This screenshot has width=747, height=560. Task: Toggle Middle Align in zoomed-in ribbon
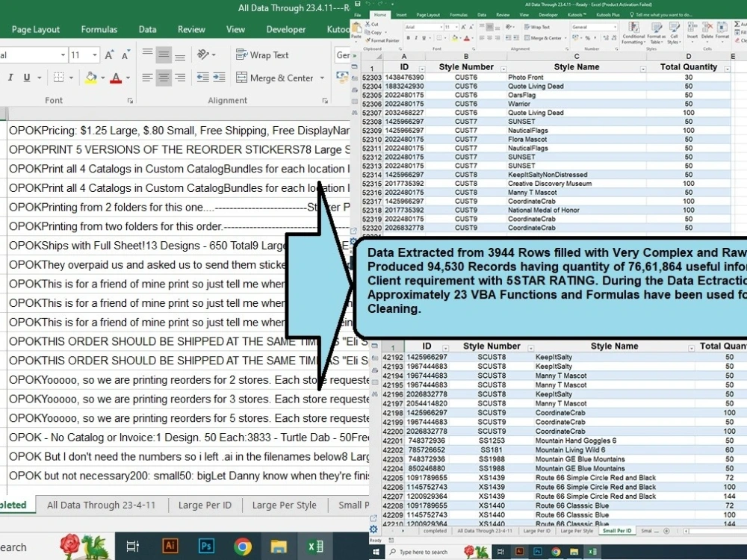tap(164, 55)
